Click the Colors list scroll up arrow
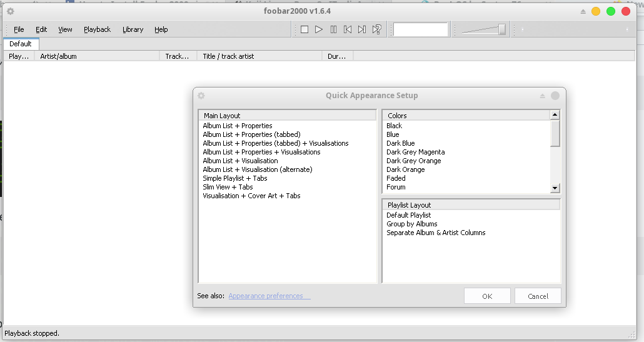Viewport: 644px width, 342px height. (555, 115)
